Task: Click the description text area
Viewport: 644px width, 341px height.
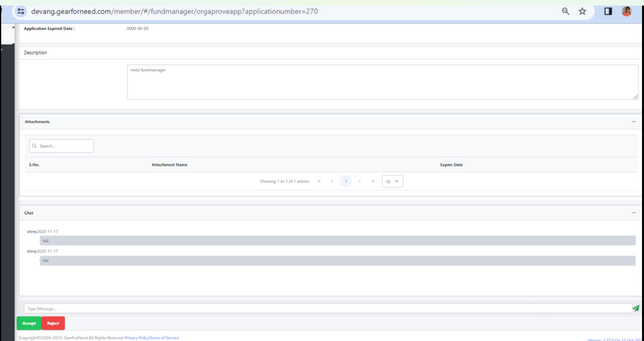Action: point(383,82)
